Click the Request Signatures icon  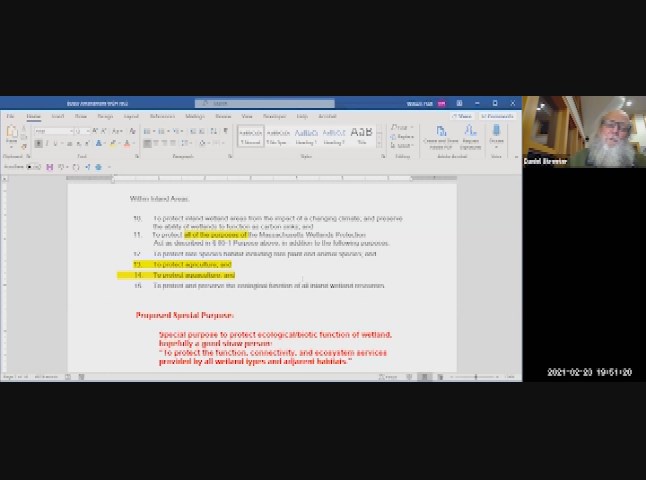point(469,135)
